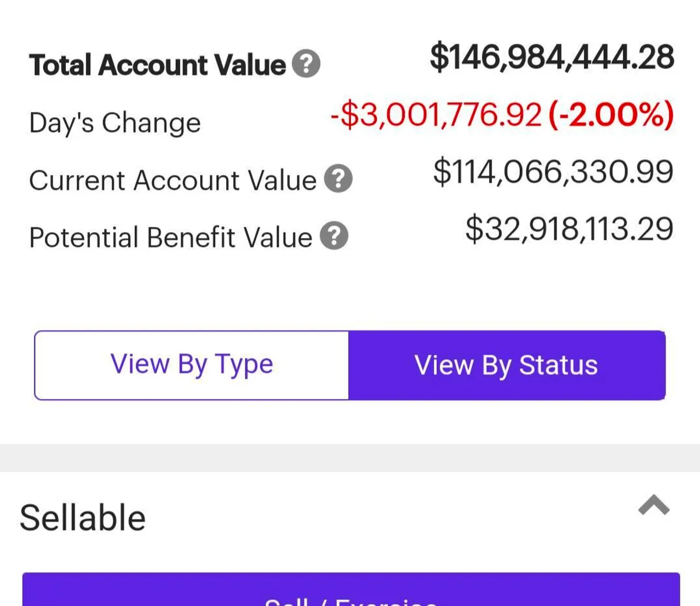Click the Potential Benefit Value label

(170, 237)
